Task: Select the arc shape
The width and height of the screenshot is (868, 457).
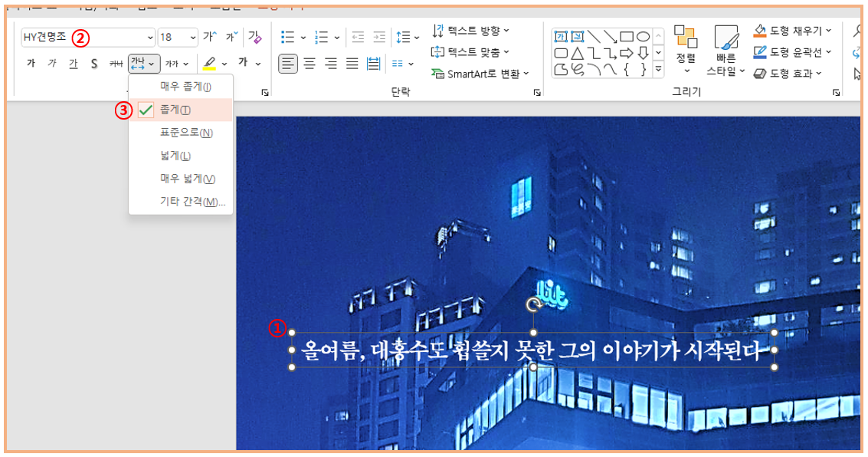Action: [x=594, y=70]
